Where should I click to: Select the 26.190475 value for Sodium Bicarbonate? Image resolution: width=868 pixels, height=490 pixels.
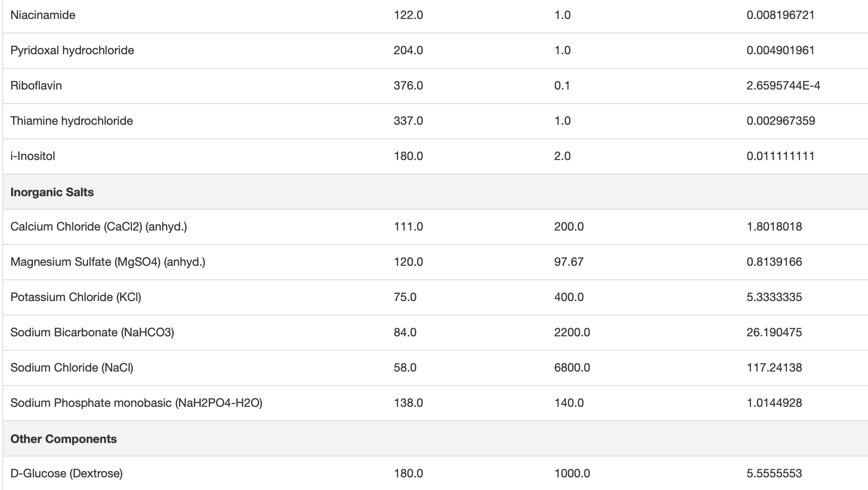[x=774, y=332]
